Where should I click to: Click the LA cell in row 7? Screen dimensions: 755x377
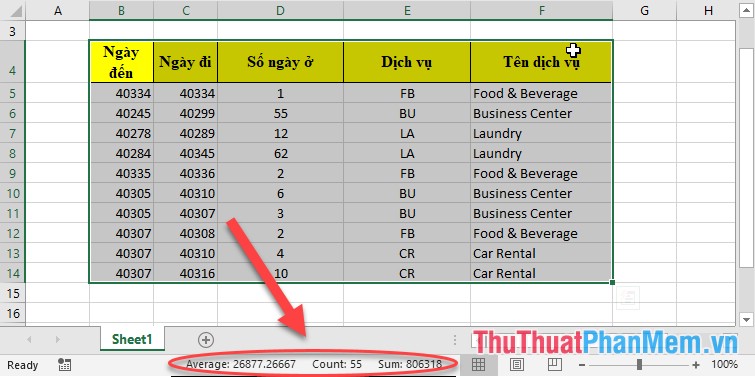coord(407,133)
